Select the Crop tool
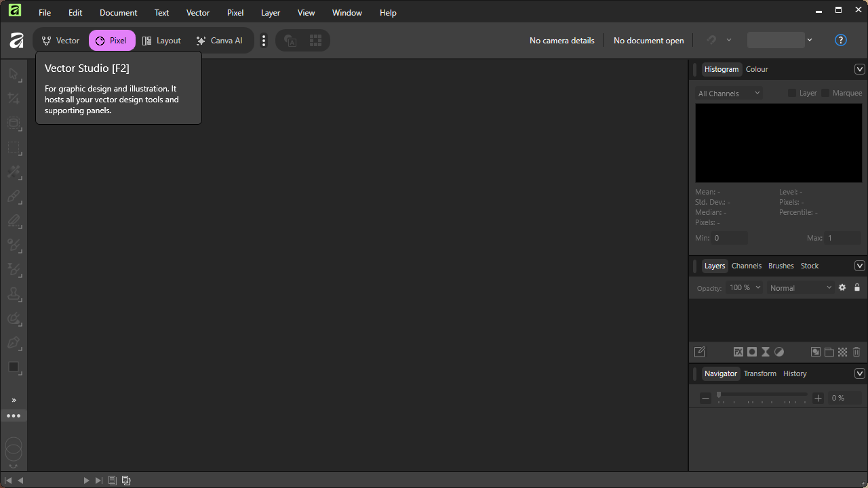 [x=14, y=98]
